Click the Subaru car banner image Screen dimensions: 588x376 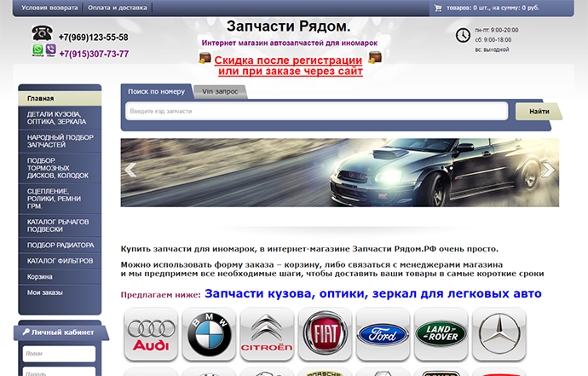[340, 172]
